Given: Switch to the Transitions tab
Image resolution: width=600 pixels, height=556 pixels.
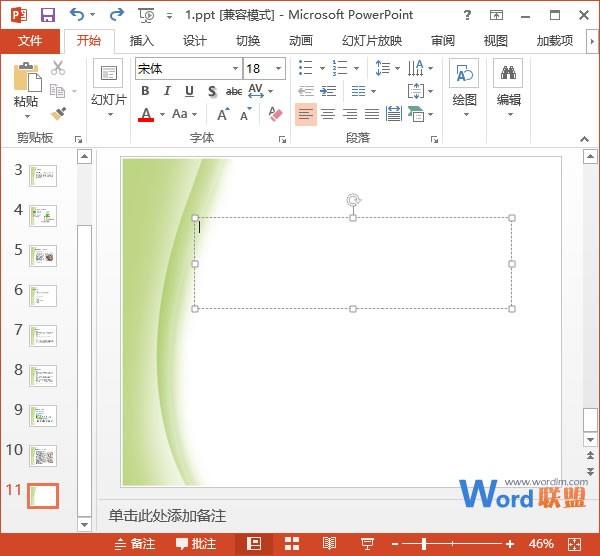Looking at the screenshot, I should (x=248, y=41).
